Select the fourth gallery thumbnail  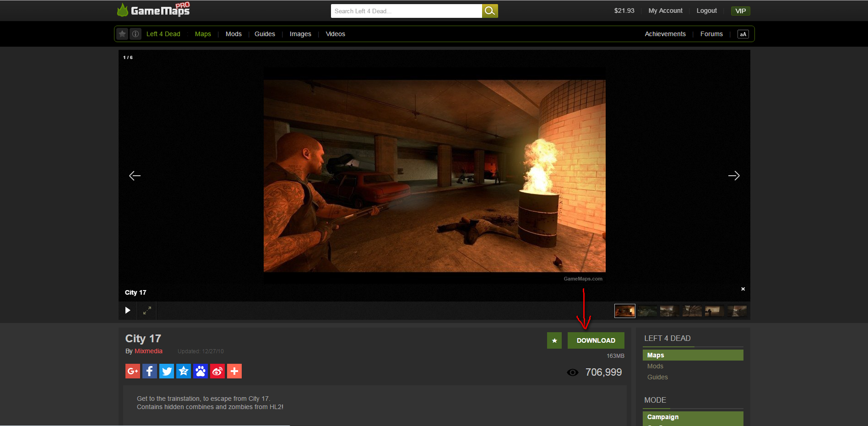[692, 311]
